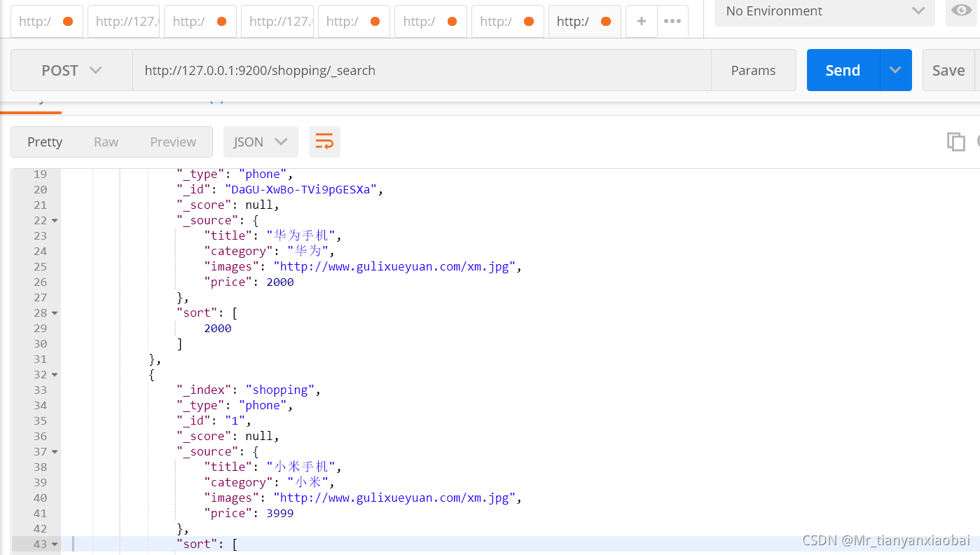
Task: Collapse the _source block at line 22
Action: tap(55, 221)
